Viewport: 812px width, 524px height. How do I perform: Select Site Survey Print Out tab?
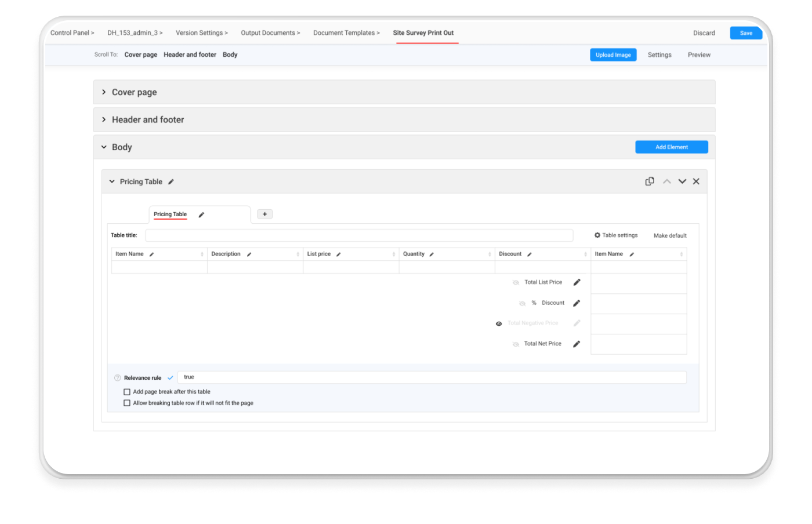(423, 33)
